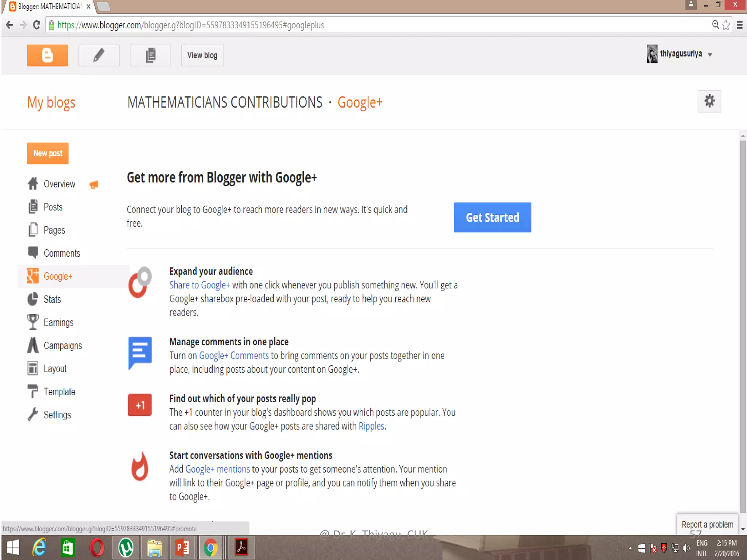Open Settings in the sidebar

click(x=57, y=415)
